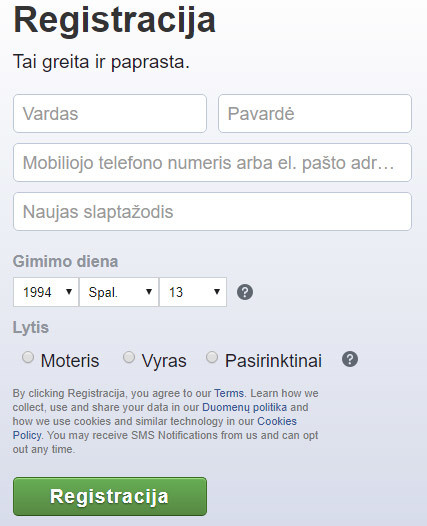The width and height of the screenshot is (427, 526).
Task: Select the Vyras radio button
Action: pos(129,357)
